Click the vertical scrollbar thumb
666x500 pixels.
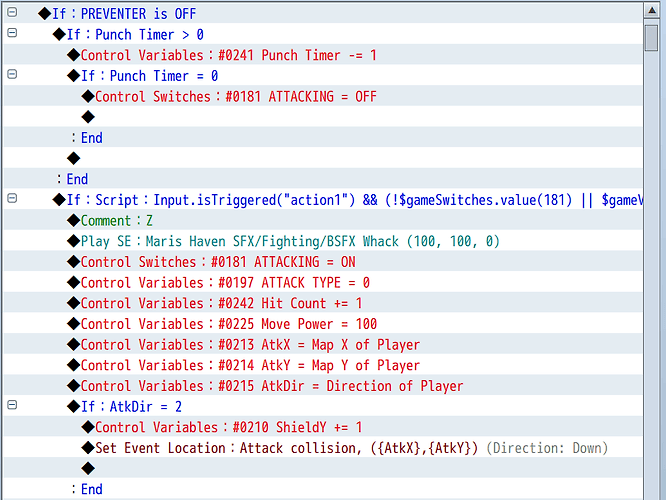(652, 38)
